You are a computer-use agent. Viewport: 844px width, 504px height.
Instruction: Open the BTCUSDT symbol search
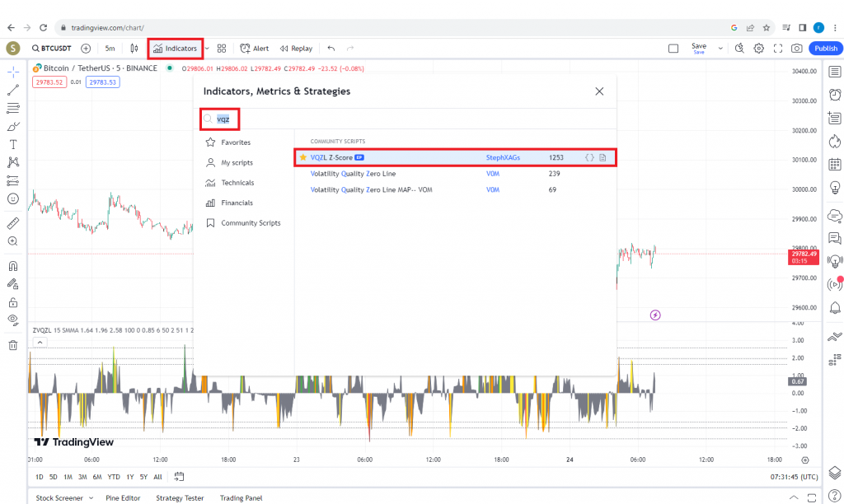[52, 49]
